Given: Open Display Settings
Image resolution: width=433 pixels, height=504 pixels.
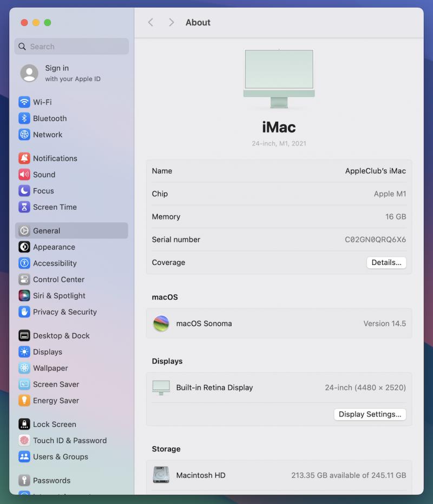Looking at the screenshot, I should tap(370, 414).
